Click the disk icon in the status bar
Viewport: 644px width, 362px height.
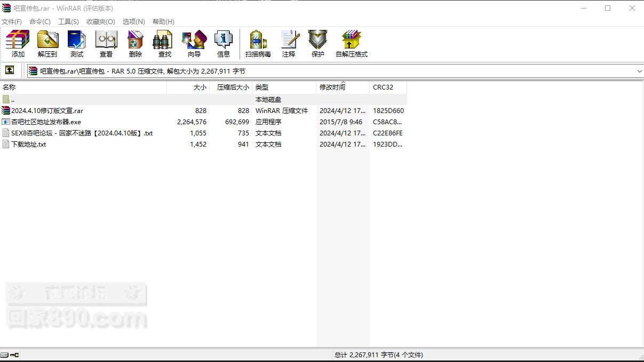[x=4, y=355]
